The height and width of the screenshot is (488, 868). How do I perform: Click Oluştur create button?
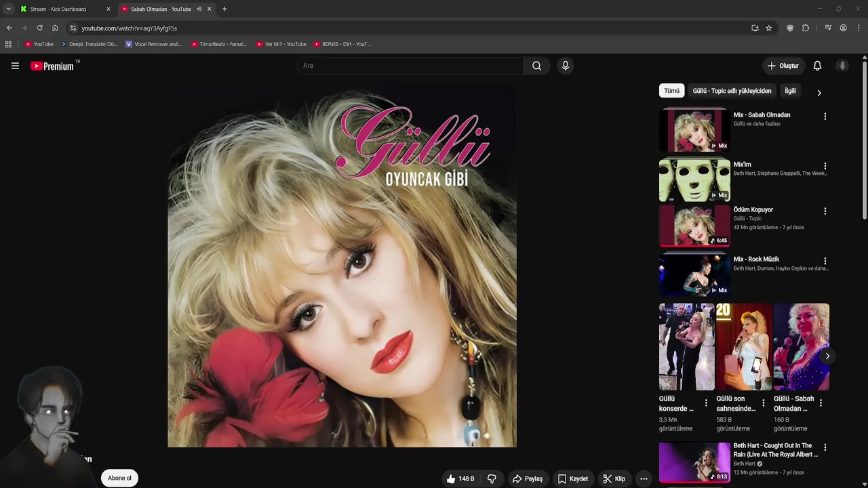click(x=783, y=66)
